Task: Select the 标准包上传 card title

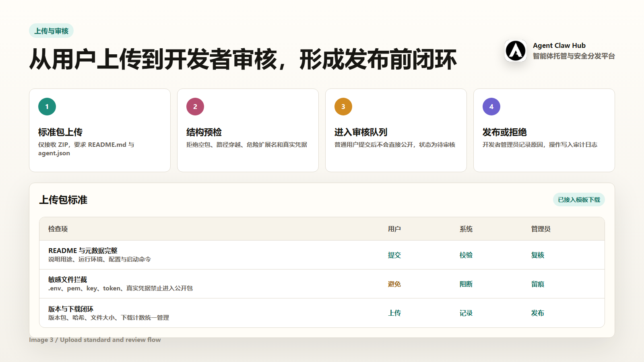Action: [60, 132]
